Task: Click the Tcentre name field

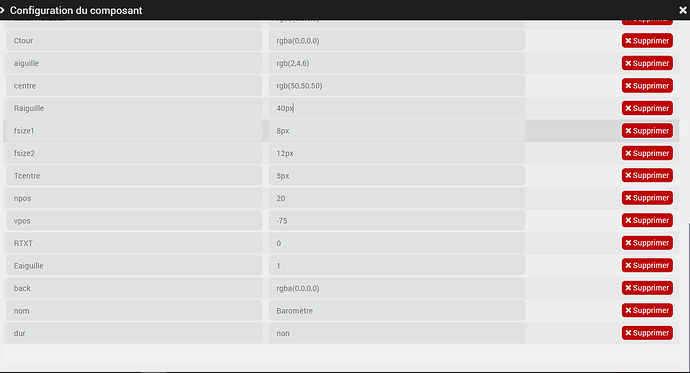Action: [x=134, y=176]
